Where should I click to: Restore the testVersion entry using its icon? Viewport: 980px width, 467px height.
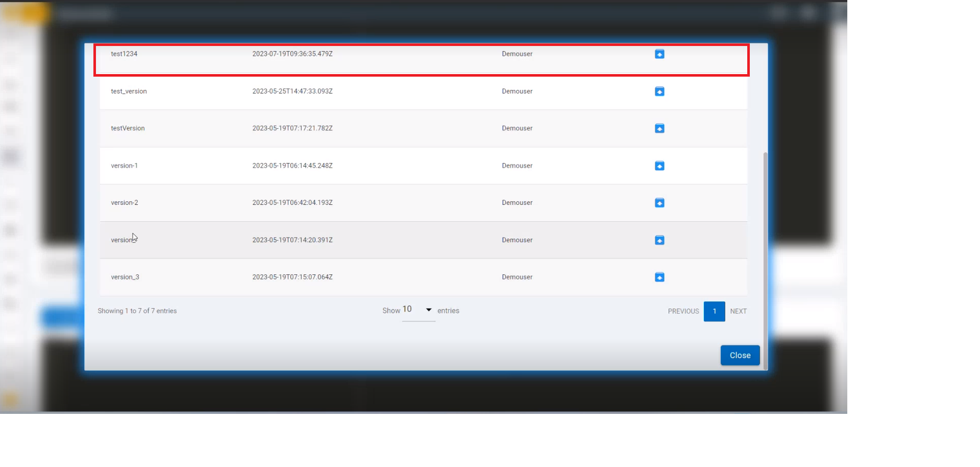(x=659, y=128)
